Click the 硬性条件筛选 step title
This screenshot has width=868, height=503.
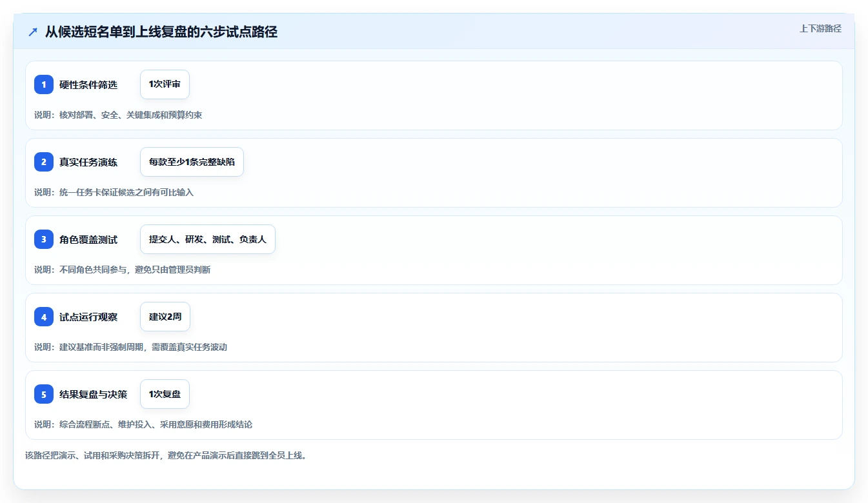click(x=88, y=84)
